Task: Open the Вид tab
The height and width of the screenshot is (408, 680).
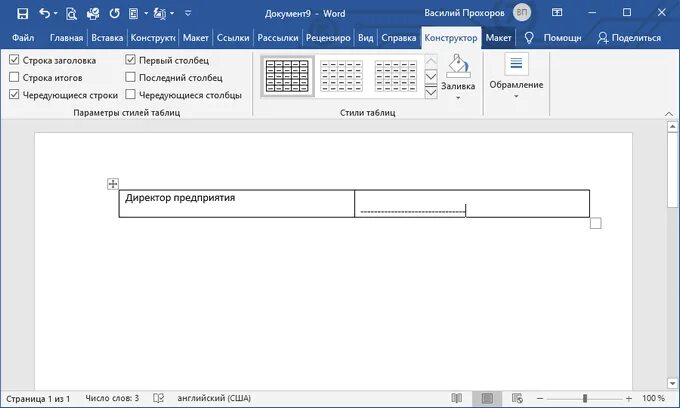Action: click(366, 38)
